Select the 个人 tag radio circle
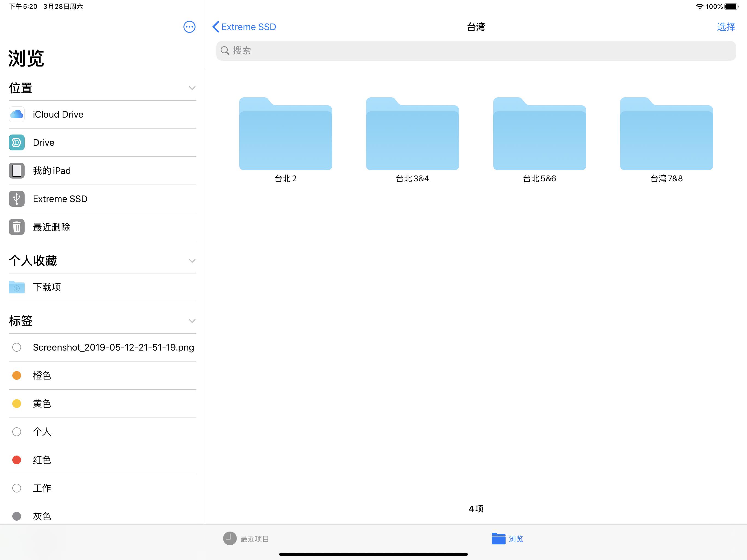747x560 pixels. [x=17, y=432]
